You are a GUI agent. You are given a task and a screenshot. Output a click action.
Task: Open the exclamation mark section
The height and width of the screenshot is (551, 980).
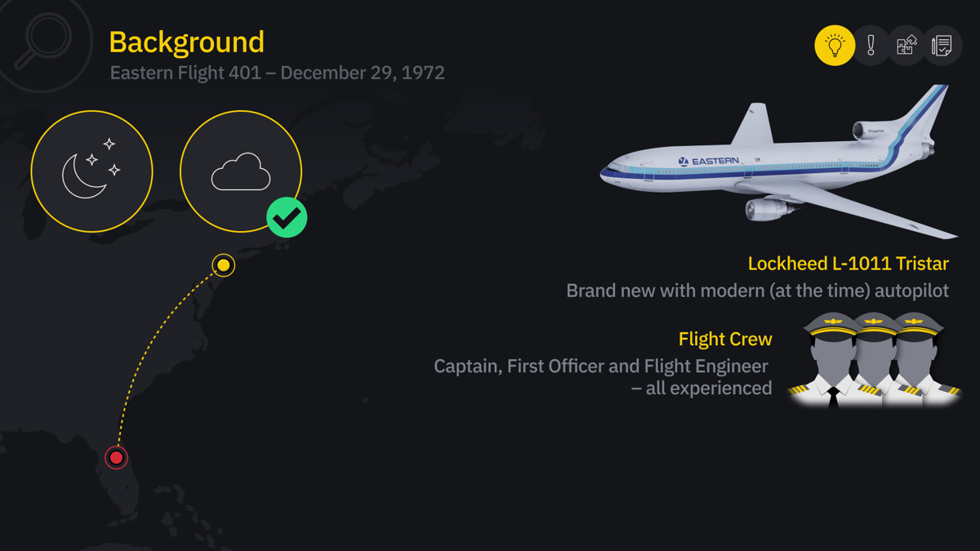point(871,46)
